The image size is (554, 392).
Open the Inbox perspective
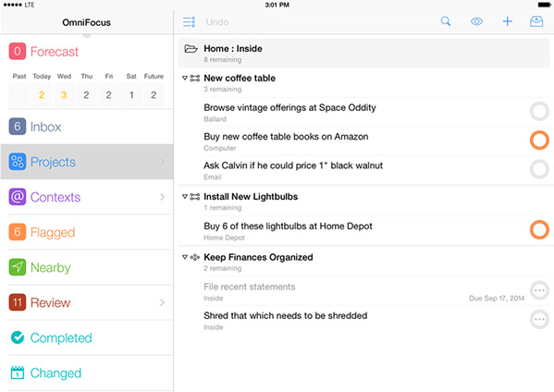[87, 127]
